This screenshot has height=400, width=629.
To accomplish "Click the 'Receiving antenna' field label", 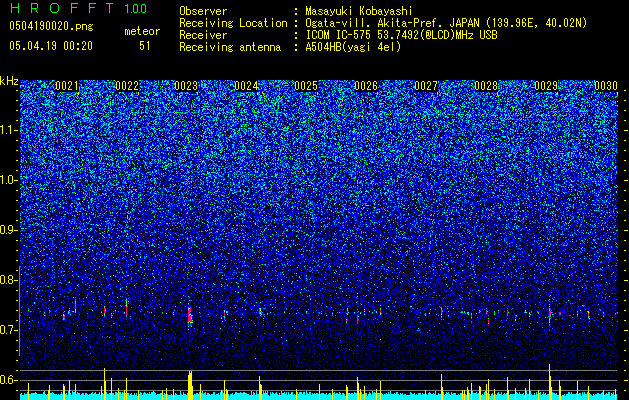I will tap(230, 47).
